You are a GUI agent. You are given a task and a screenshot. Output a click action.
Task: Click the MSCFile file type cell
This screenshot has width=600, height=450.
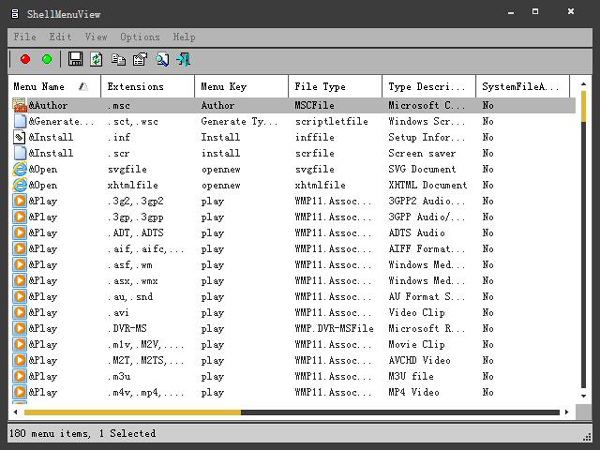point(315,106)
